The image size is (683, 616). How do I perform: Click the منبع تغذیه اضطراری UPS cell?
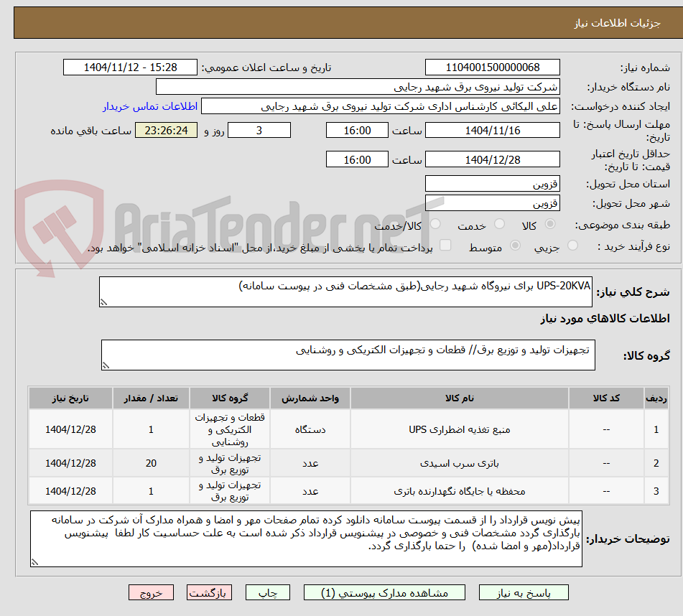coord(459,429)
